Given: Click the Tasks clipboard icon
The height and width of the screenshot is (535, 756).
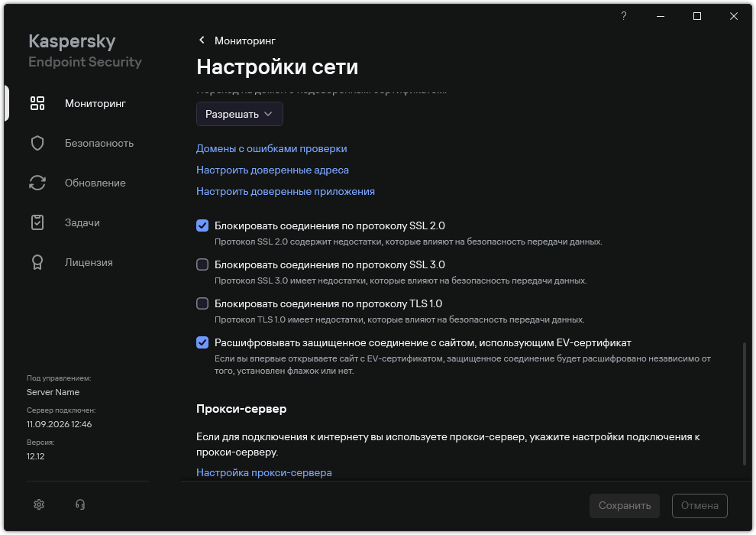Looking at the screenshot, I should (x=37, y=222).
